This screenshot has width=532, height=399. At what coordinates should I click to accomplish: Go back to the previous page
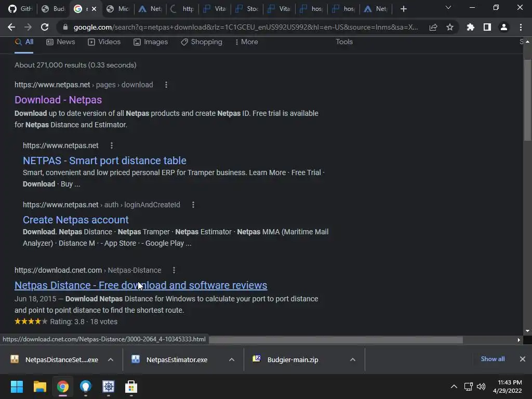[11, 27]
